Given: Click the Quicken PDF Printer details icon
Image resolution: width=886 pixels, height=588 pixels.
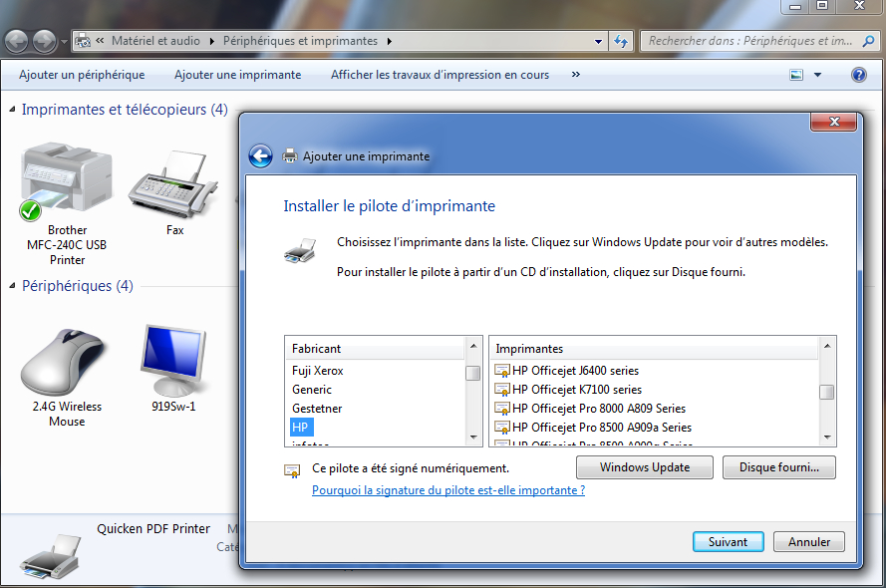Looking at the screenshot, I should 50,557.
